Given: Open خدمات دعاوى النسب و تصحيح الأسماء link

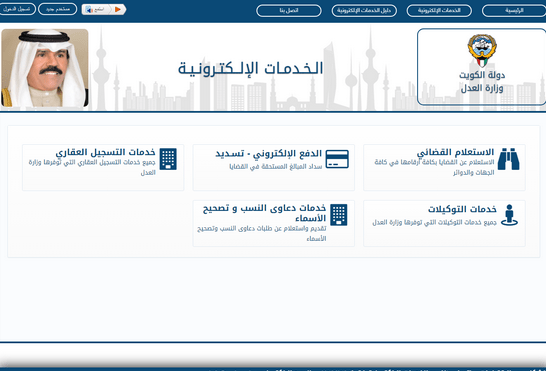Looking at the screenshot, I should 265,213.
